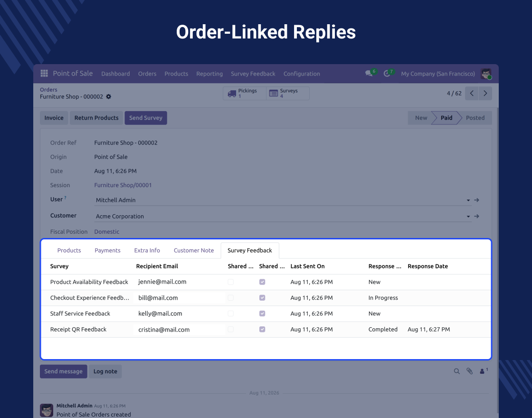Open the Mitchell Admin avatar in the top bar

click(x=486, y=74)
